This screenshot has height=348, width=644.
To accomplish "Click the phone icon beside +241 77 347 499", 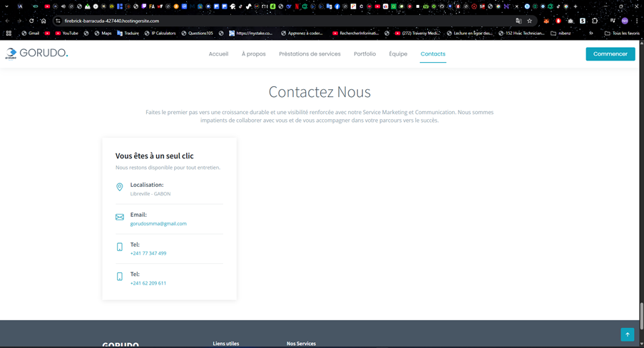I will pyautogui.click(x=120, y=247).
